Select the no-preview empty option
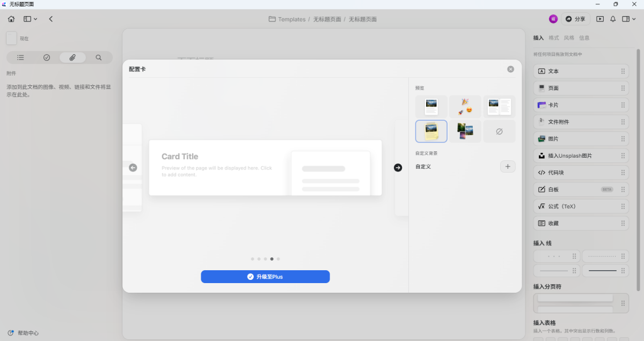Screen dimensions: 644x341 pos(499,131)
